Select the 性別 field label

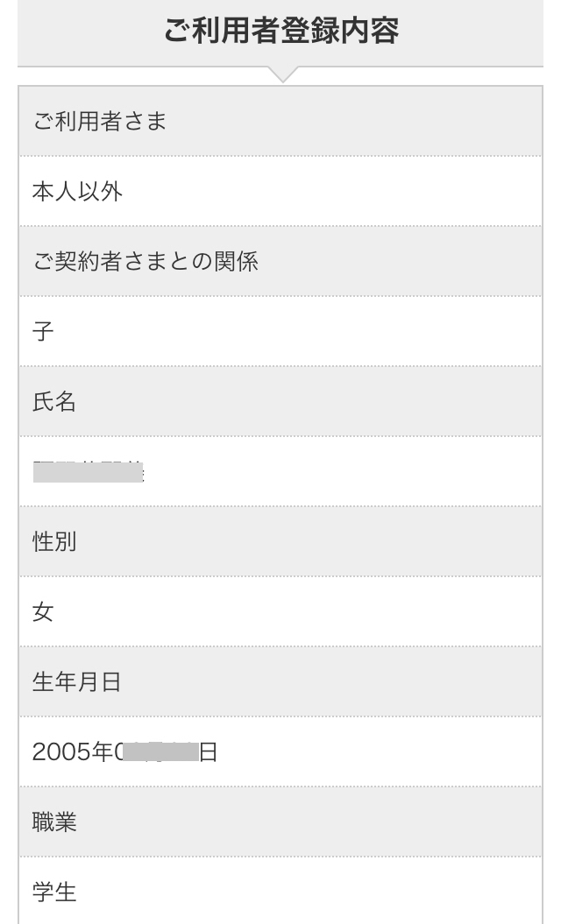click(54, 541)
